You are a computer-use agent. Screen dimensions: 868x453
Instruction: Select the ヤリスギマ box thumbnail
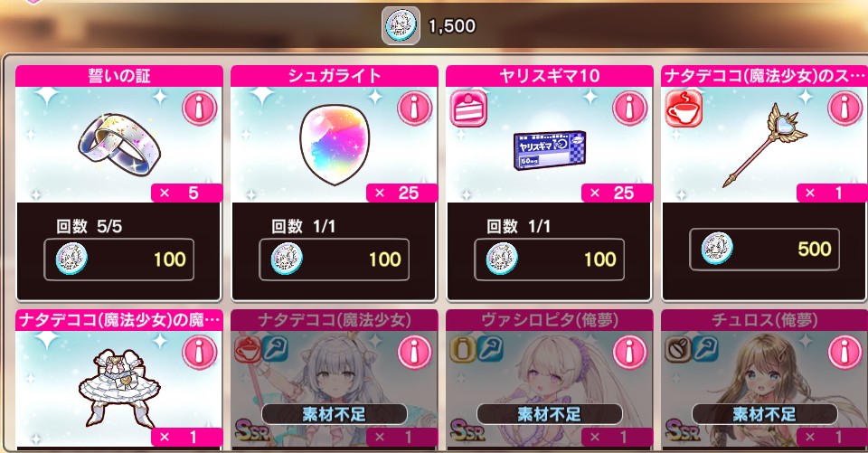[550, 150]
